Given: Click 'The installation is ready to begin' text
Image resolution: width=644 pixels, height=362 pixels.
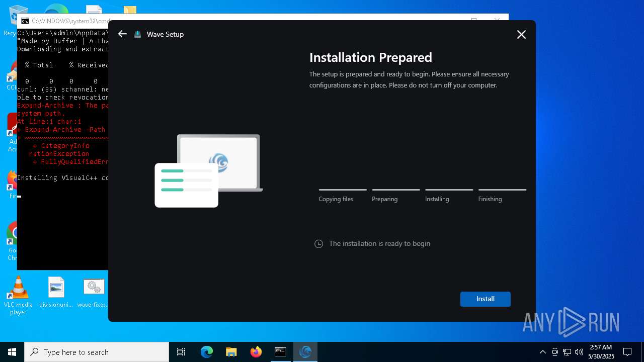Looking at the screenshot, I should pyautogui.click(x=379, y=243).
